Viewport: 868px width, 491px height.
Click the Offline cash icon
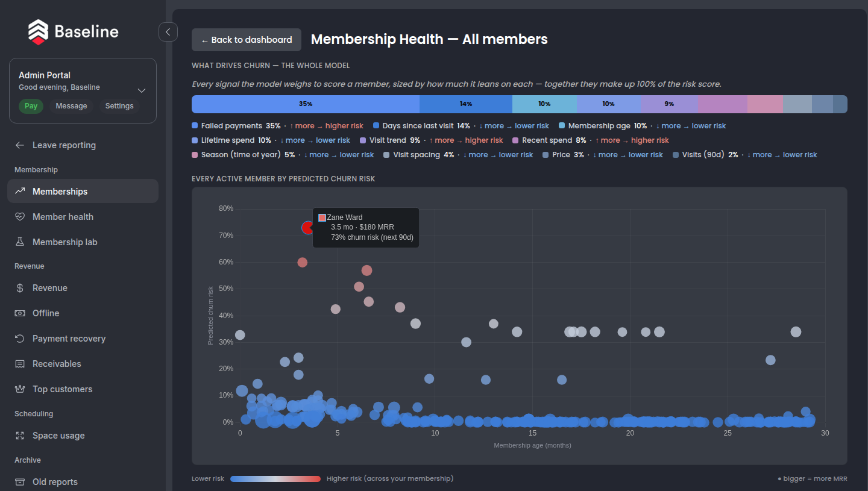(20, 313)
